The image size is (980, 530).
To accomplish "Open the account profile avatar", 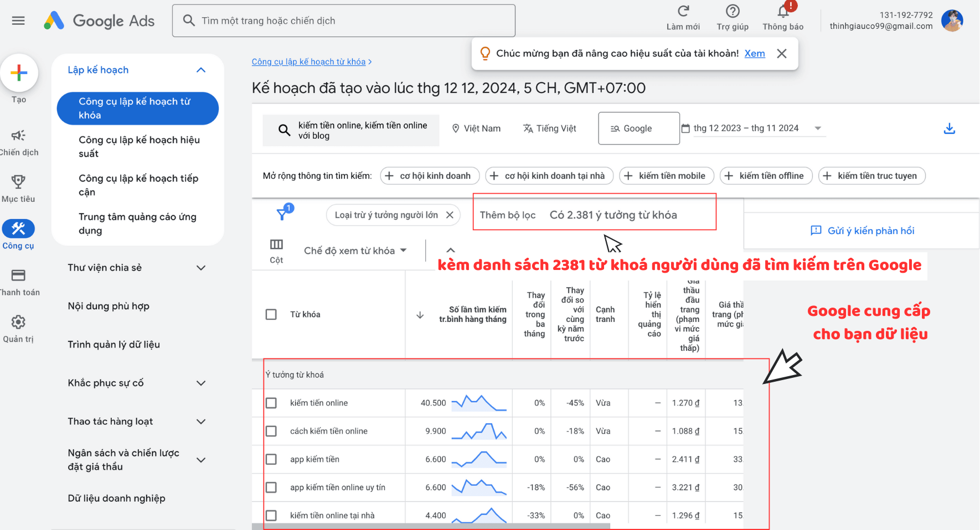I will coord(952,20).
